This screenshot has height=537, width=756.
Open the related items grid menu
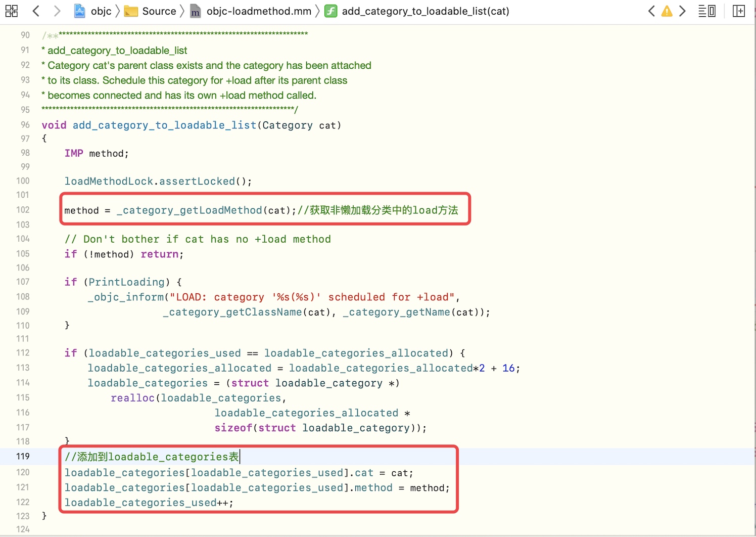[x=12, y=11]
